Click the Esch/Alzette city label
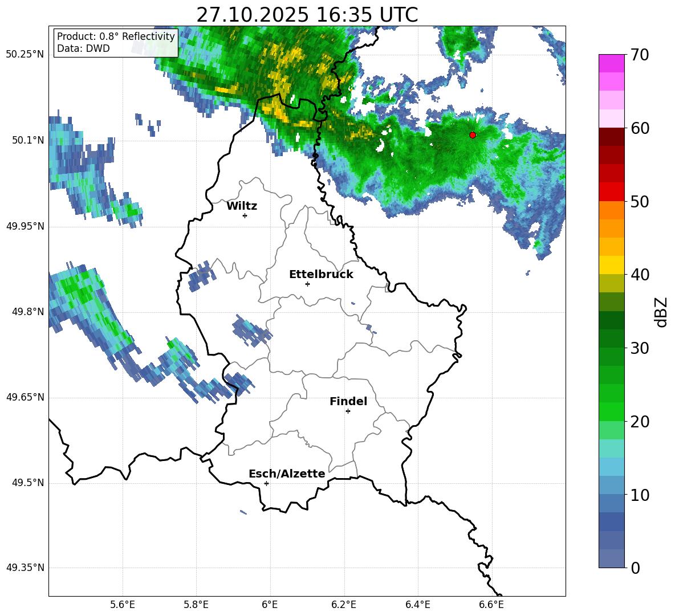This screenshot has width=675, height=616. [x=287, y=474]
